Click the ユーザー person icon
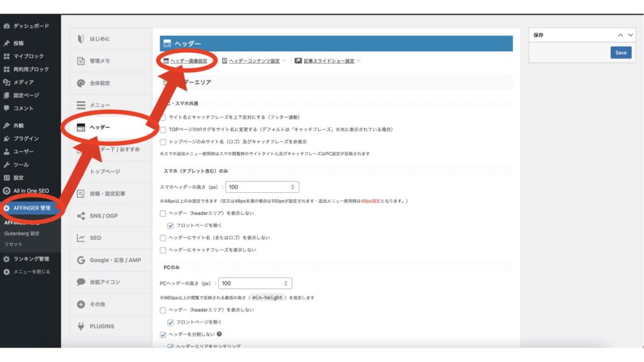Screen dimensions: 644x362 tap(6, 151)
